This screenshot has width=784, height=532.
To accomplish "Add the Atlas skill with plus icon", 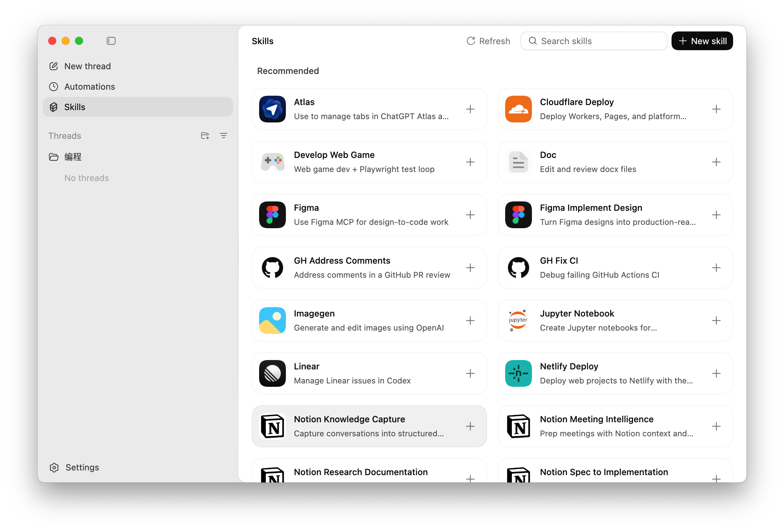I will [470, 109].
